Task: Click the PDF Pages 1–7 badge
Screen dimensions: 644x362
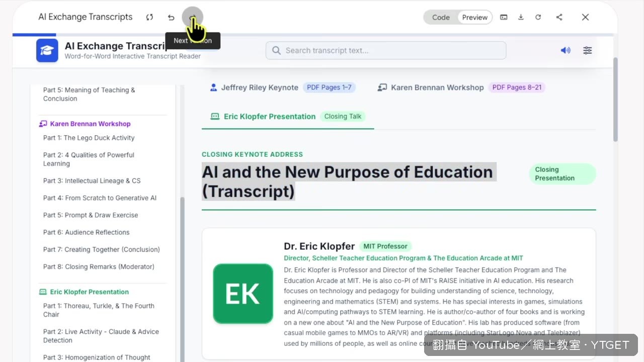Action: click(329, 87)
